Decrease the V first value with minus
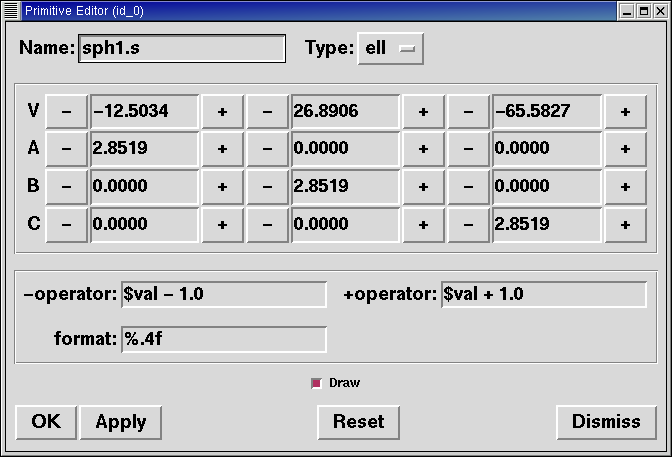Viewport: 672px width, 457px height. tap(66, 111)
